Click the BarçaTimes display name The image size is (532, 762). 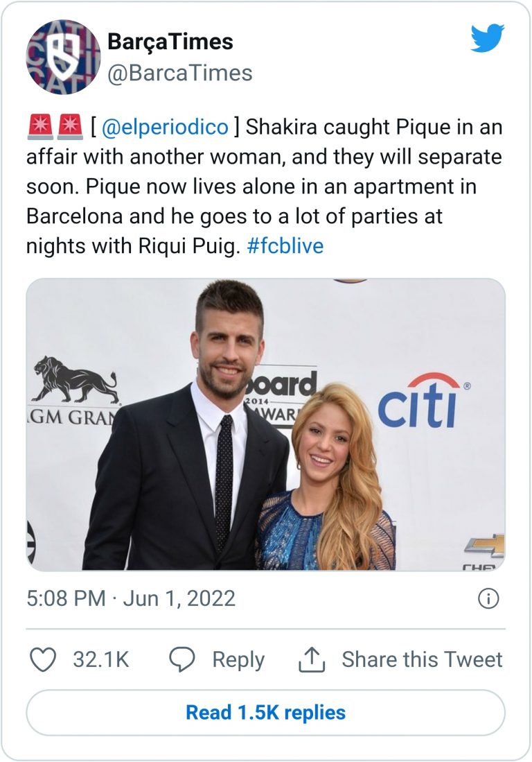[x=170, y=42]
